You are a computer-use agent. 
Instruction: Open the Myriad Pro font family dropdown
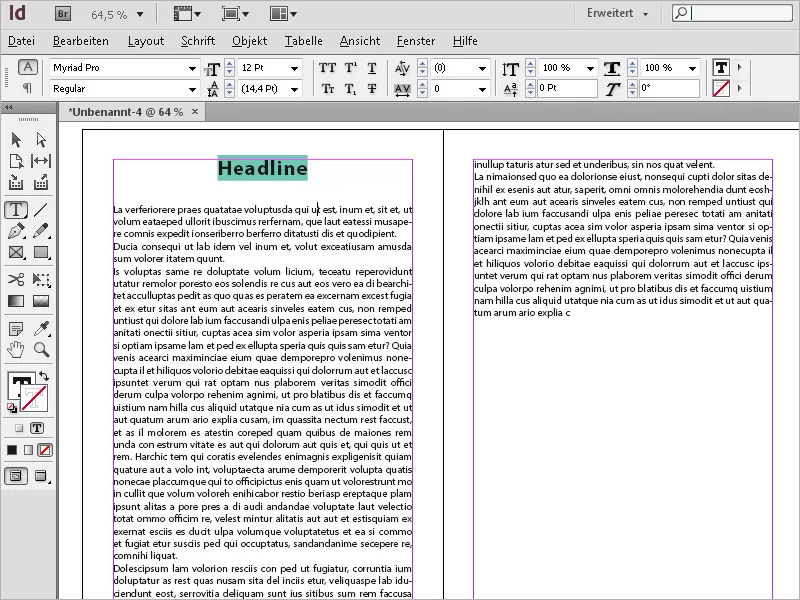click(194, 68)
